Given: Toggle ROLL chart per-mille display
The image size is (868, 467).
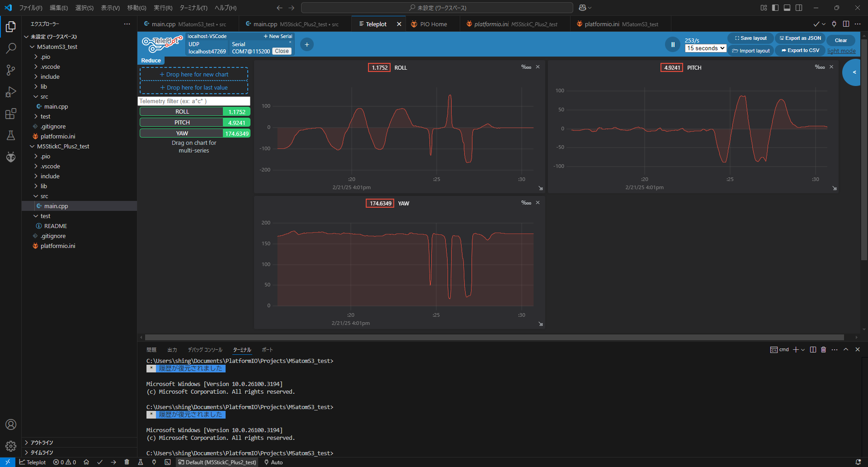Looking at the screenshot, I should point(526,67).
